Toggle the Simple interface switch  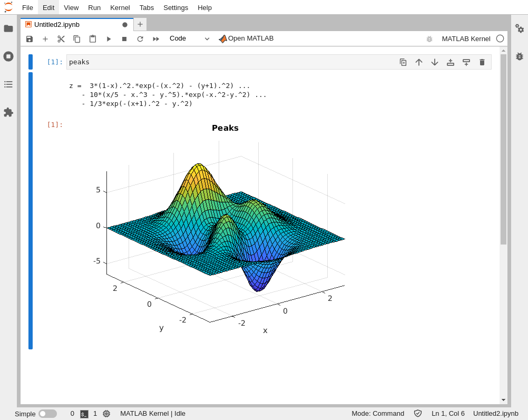point(47,414)
